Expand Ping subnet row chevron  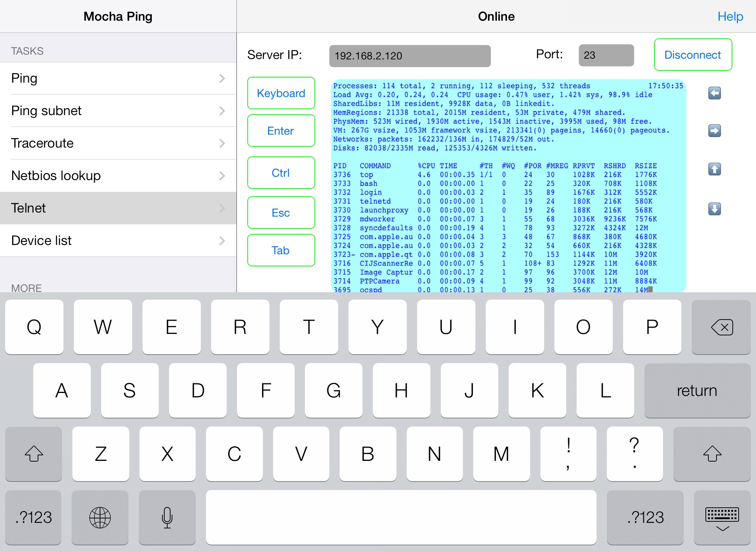click(222, 111)
